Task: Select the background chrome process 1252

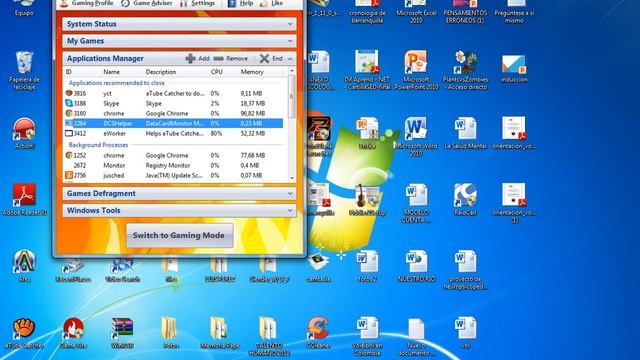Action: tap(174, 156)
